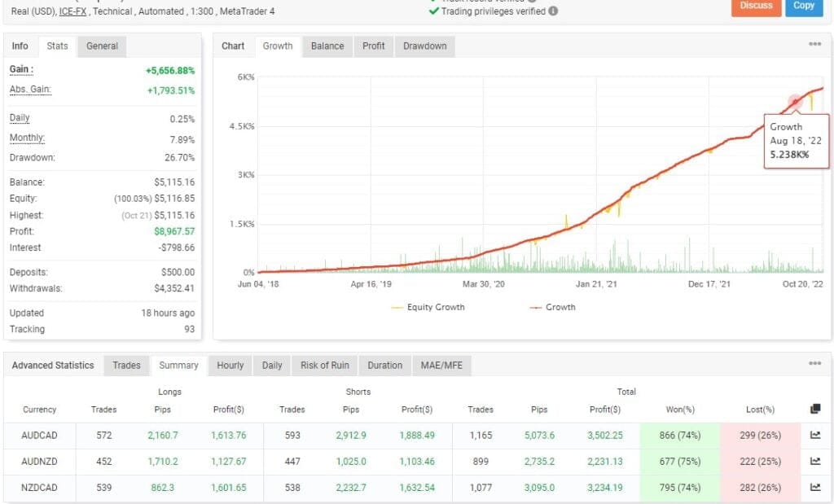834x504 pixels.
Task: Open the AUDCAD detail chart icon
Action: (x=813, y=436)
